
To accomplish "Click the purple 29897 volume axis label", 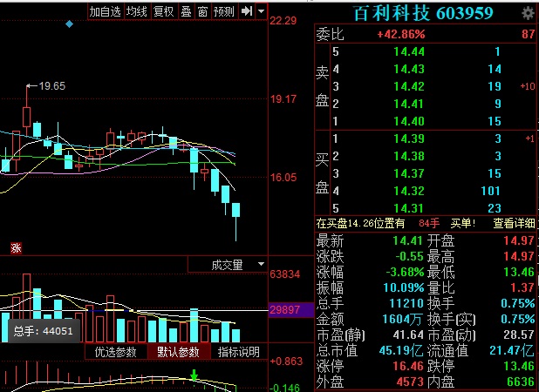I will (286, 309).
